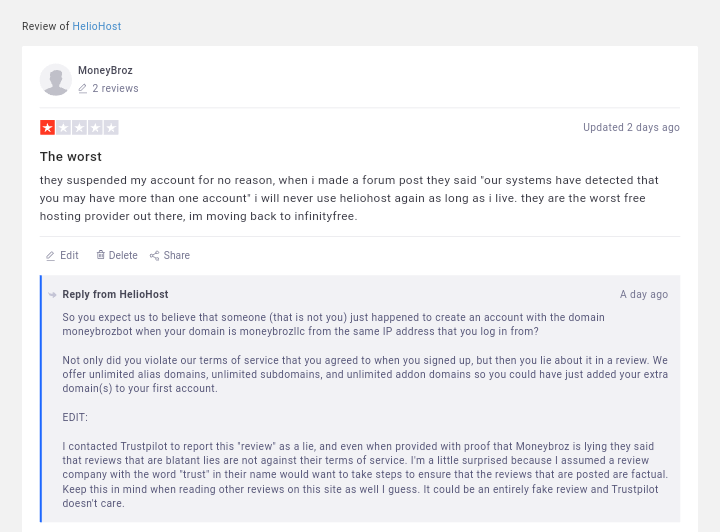Image resolution: width=720 pixels, height=532 pixels.
Task: Click the Delete text label
Action: (123, 255)
